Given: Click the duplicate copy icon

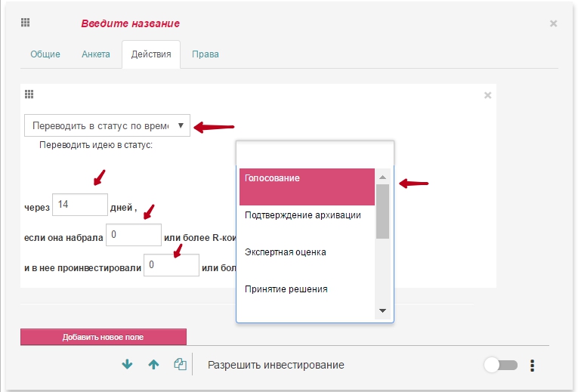Looking at the screenshot, I should click(x=181, y=364).
